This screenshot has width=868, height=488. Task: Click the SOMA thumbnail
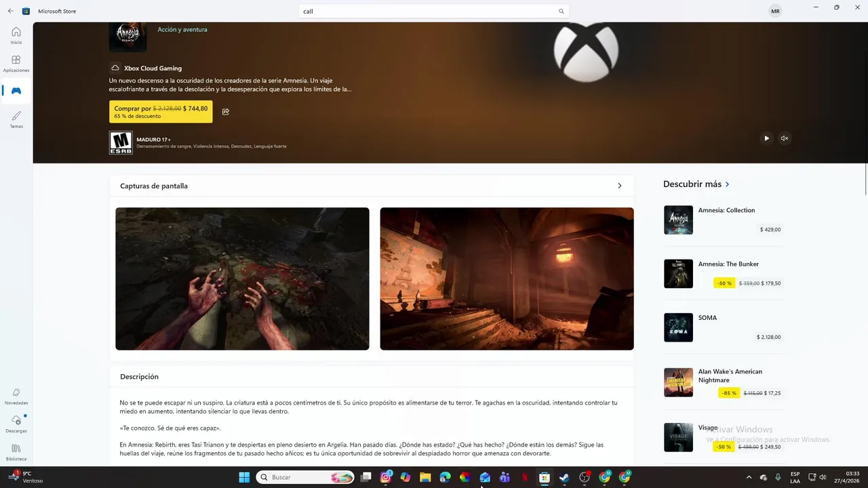coord(678,327)
